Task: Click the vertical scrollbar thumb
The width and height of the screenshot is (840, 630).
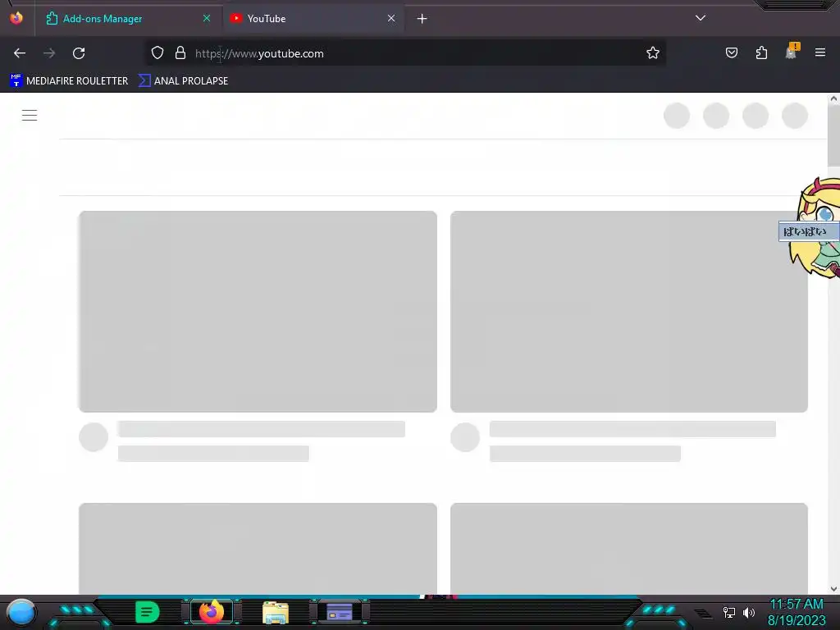Action: (x=833, y=135)
